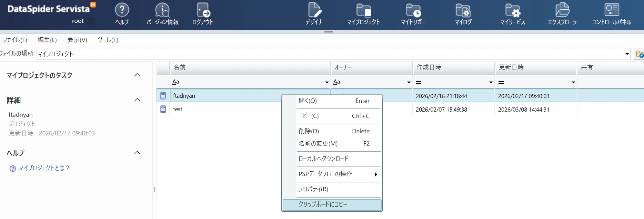Open the 編集(E) menu
The image size is (644, 219).
[47, 40]
